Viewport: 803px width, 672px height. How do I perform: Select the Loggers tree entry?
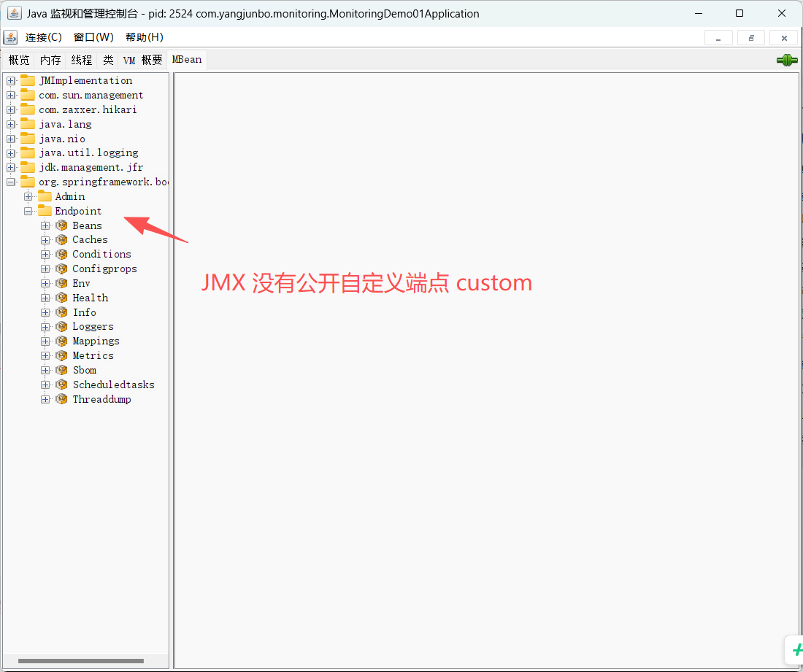[x=93, y=327]
